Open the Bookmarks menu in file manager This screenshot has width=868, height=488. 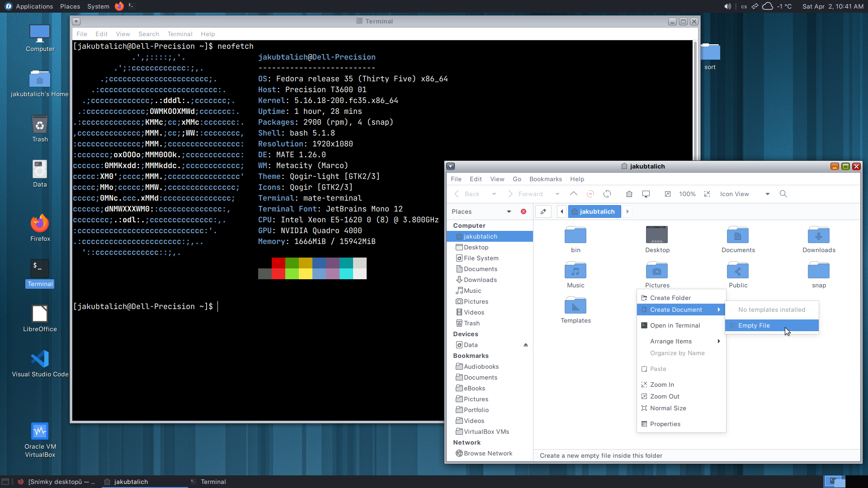545,179
